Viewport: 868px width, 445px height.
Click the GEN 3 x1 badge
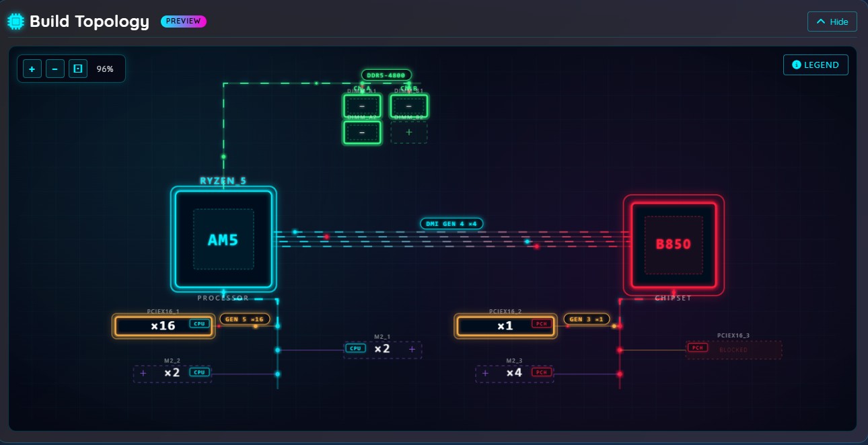[x=587, y=319]
